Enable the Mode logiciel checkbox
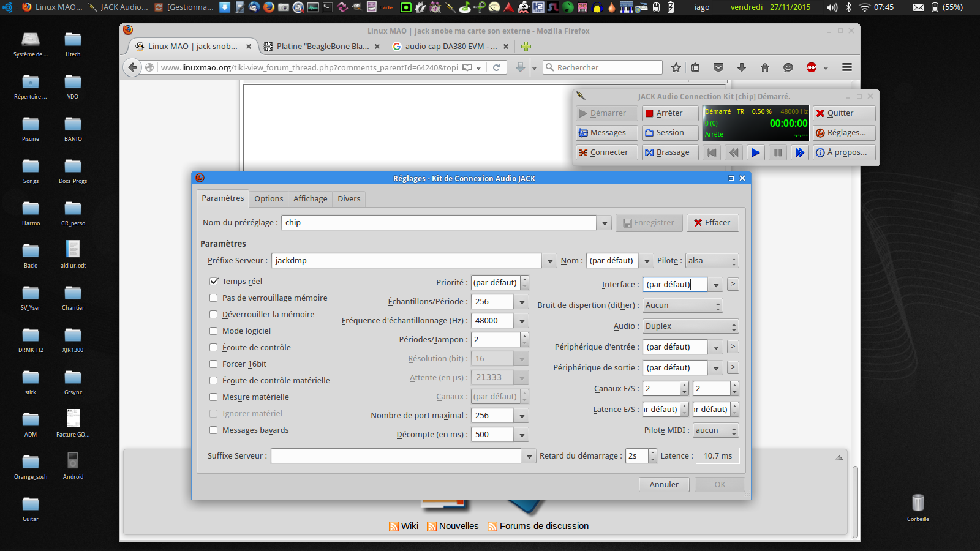 214,331
